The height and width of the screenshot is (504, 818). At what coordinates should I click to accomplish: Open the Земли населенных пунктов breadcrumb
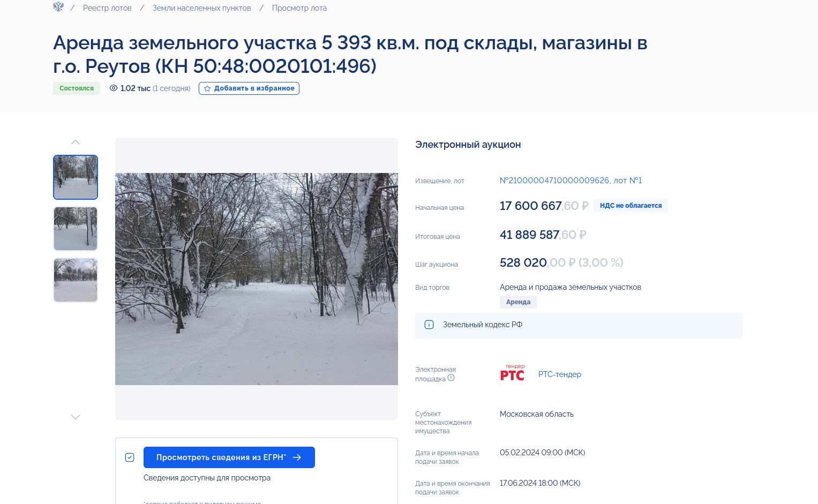tap(202, 8)
